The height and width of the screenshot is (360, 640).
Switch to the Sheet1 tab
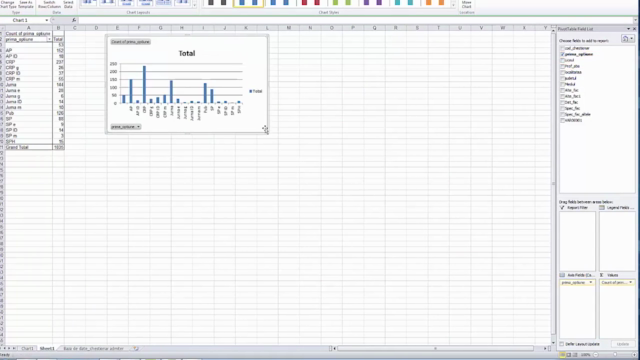tap(47, 349)
